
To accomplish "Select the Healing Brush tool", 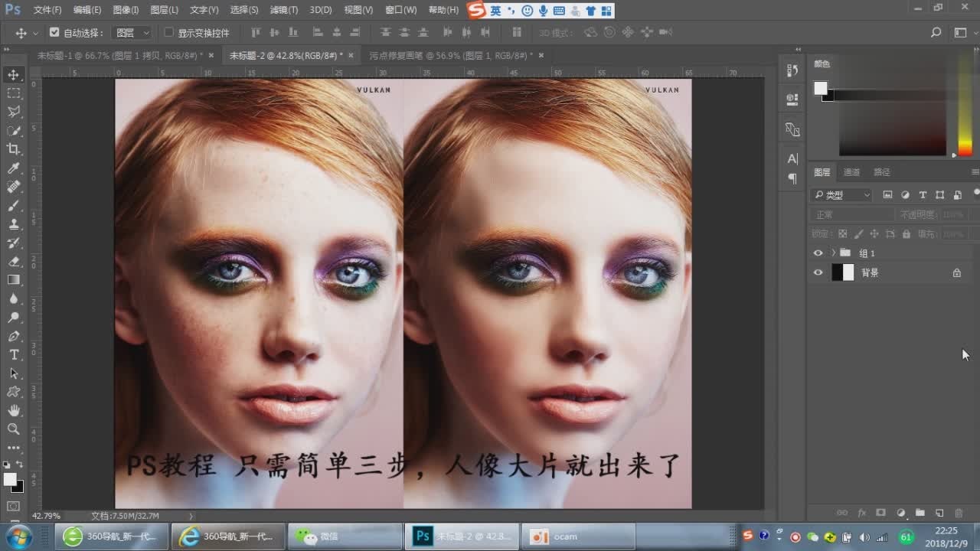I will [x=14, y=187].
